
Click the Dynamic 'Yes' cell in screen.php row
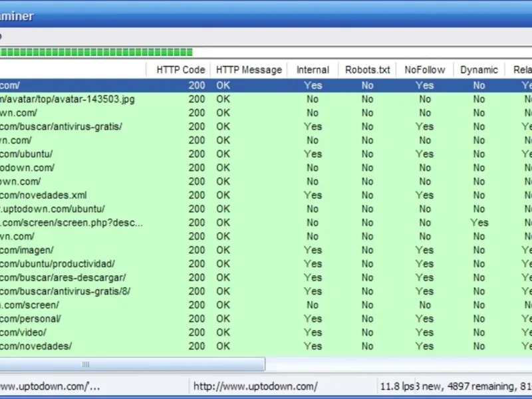pos(479,223)
